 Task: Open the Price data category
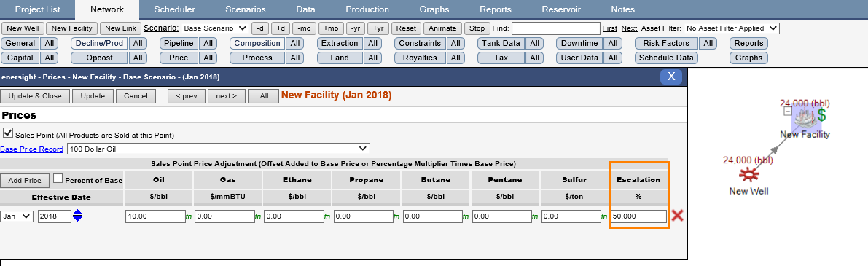click(178, 58)
